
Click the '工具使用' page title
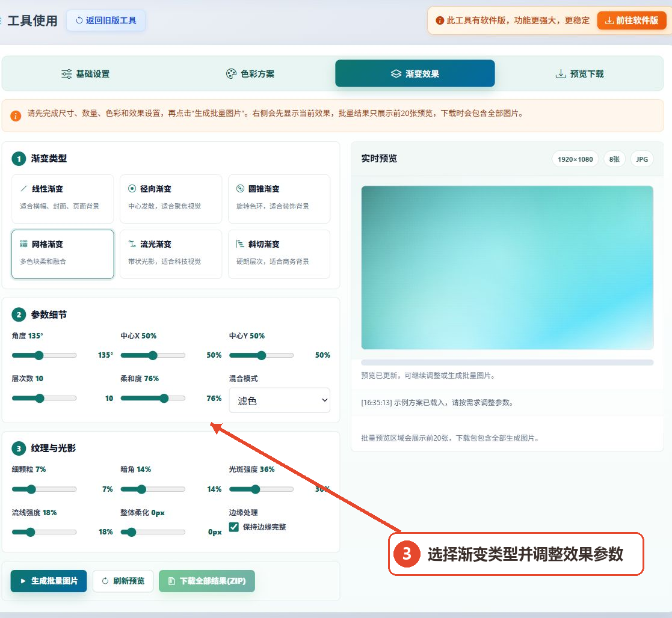pyautogui.click(x=32, y=20)
